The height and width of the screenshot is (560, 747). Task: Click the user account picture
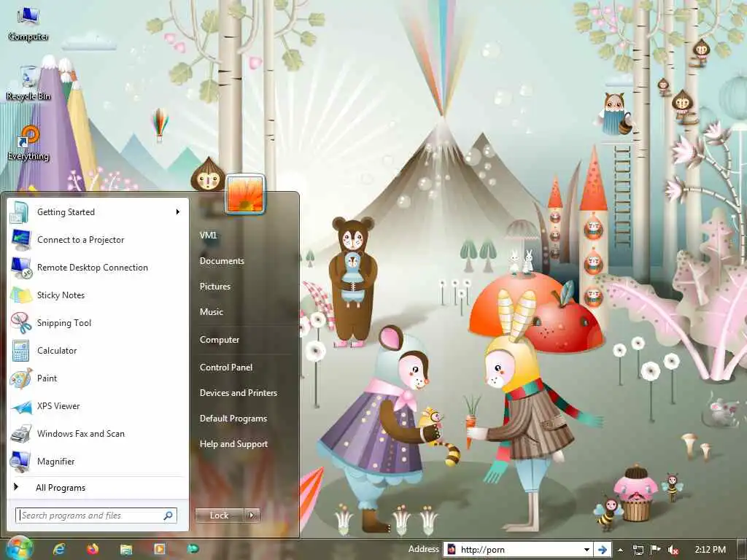(x=245, y=194)
